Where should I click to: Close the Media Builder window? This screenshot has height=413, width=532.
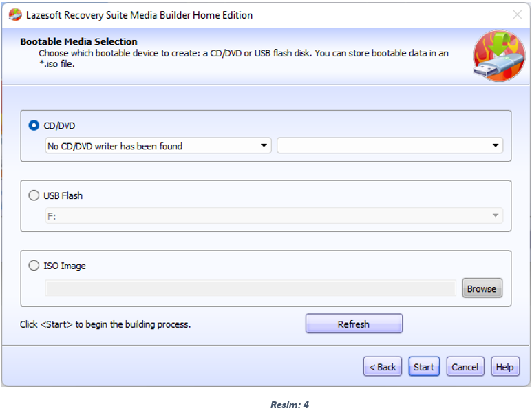coord(518,14)
